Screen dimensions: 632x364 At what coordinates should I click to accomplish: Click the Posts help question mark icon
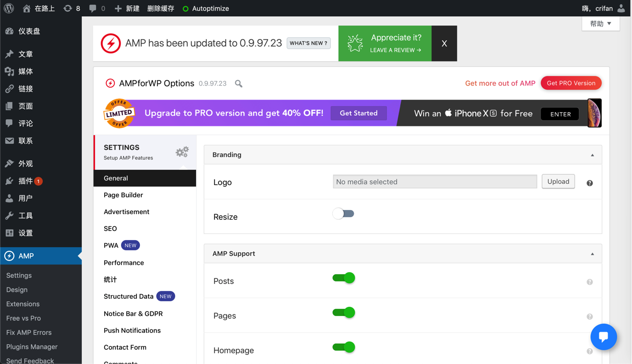point(590,282)
